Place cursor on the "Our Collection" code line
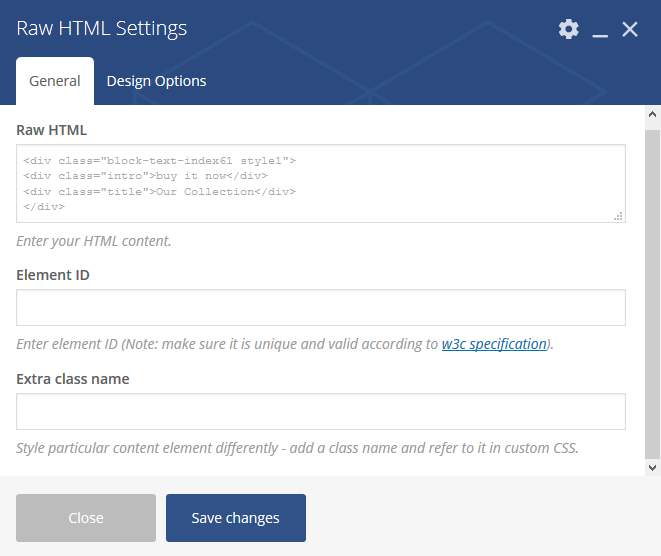Image resolution: width=661 pixels, height=556 pixels. point(159,192)
